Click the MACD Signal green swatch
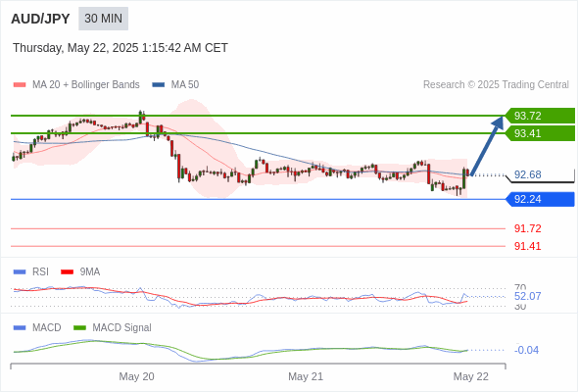The width and height of the screenshot is (578, 392). [79, 328]
